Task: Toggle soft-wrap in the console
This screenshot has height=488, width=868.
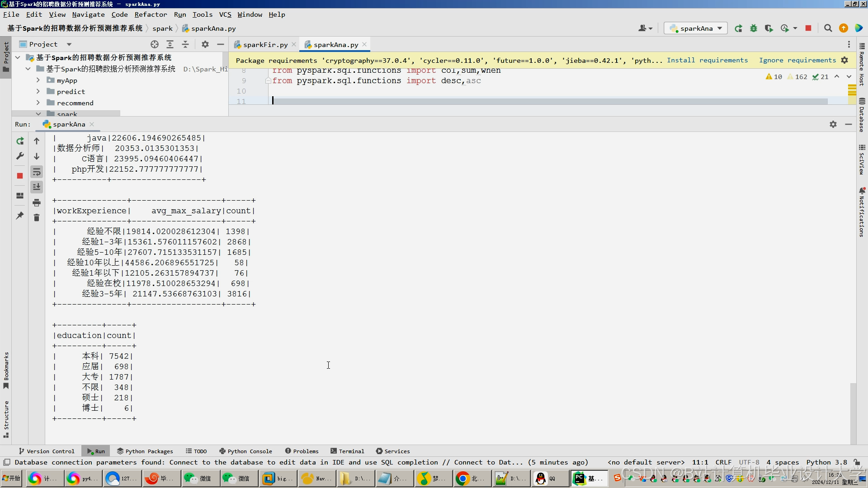Action: tap(37, 172)
